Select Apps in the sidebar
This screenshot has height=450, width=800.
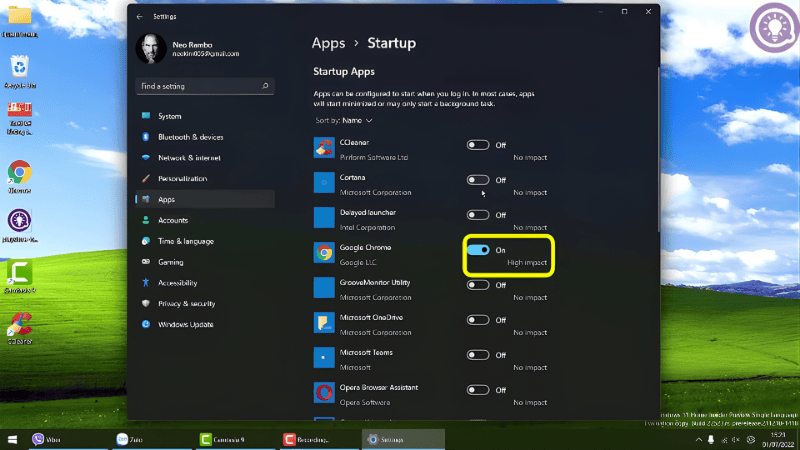[x=205, y=199]
